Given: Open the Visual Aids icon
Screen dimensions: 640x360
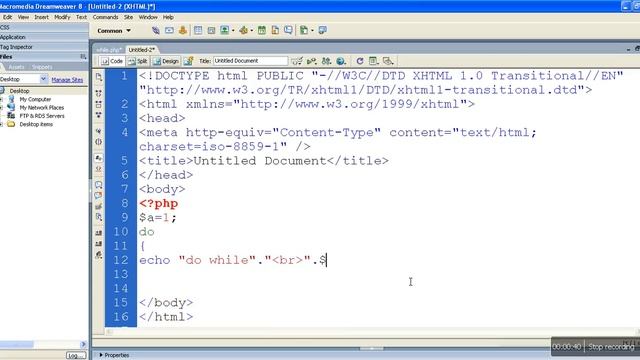Looking at the screenshot, I should pos(388,61).
